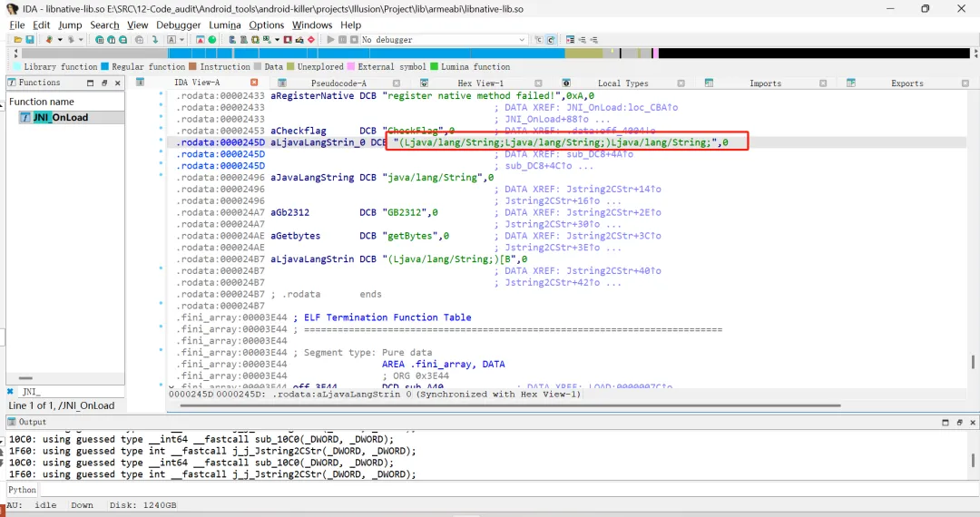Viewport: 980px width, 517px height.
Task: Click the IDA View horizontal scrollbar
Action: (510, 405)
